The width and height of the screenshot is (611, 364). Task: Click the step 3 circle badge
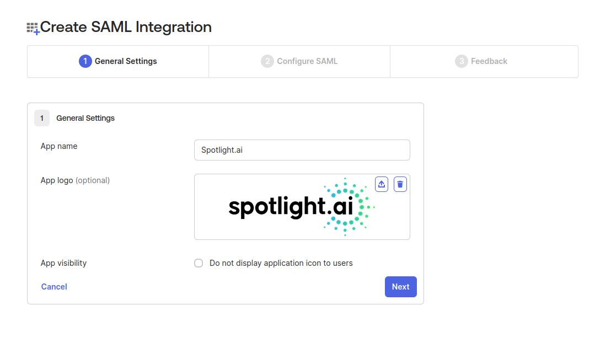click(462, 61)
